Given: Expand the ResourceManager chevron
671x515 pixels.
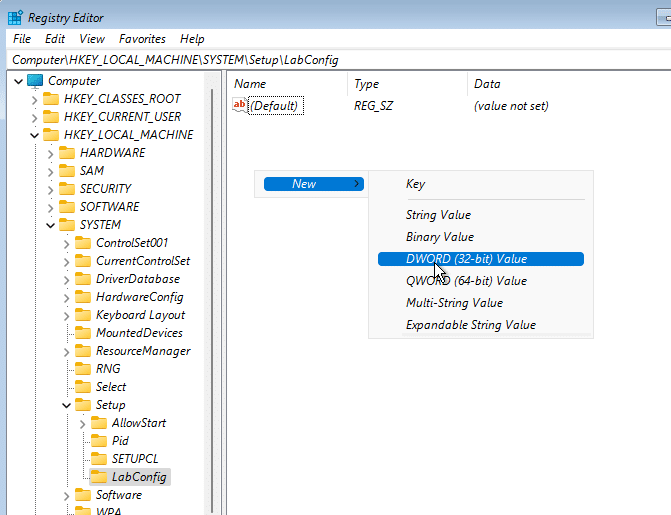Looking at the screenshot, I should tap(66, 352).
